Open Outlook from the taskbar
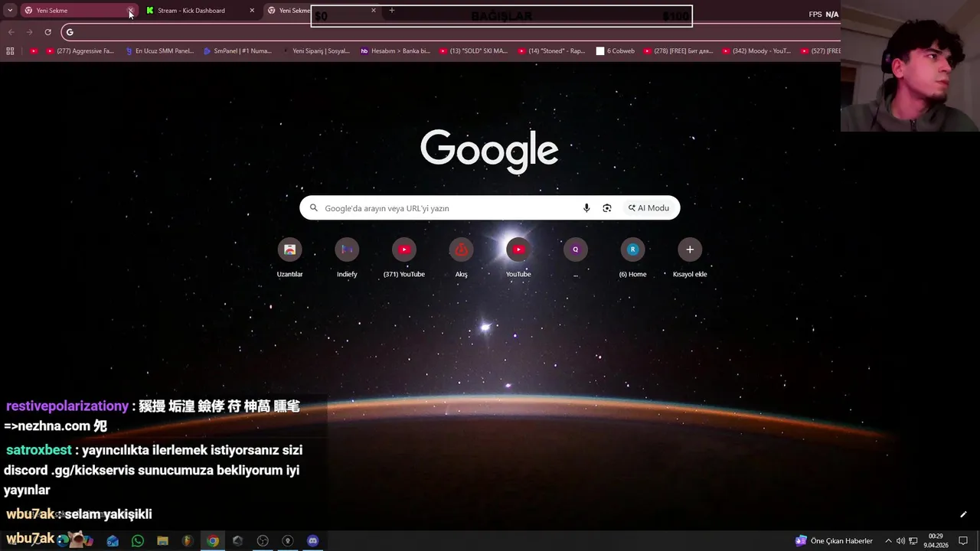The image size is (980, 551). click(113, 541)
